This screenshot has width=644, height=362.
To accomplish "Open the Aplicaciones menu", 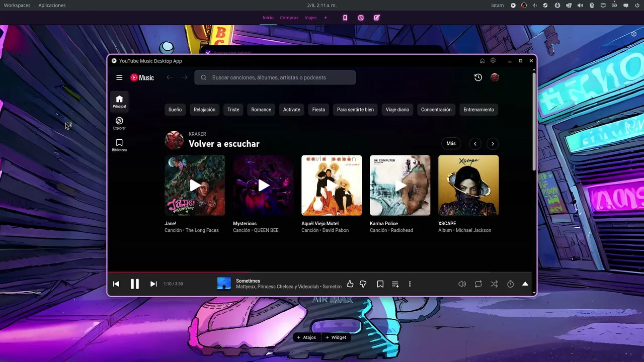I will [x=52, y=5].
